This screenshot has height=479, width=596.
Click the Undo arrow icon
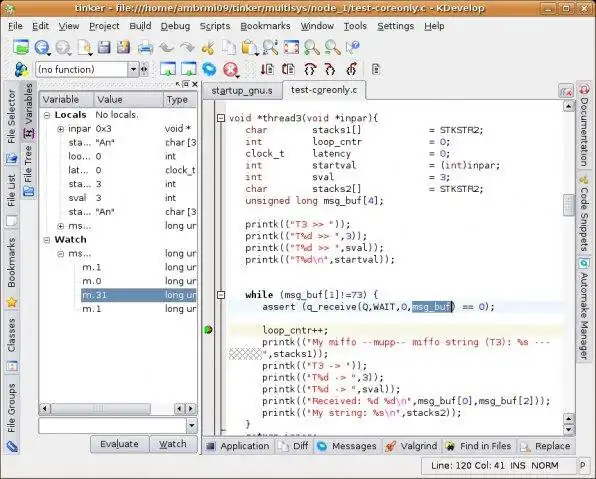166,48
